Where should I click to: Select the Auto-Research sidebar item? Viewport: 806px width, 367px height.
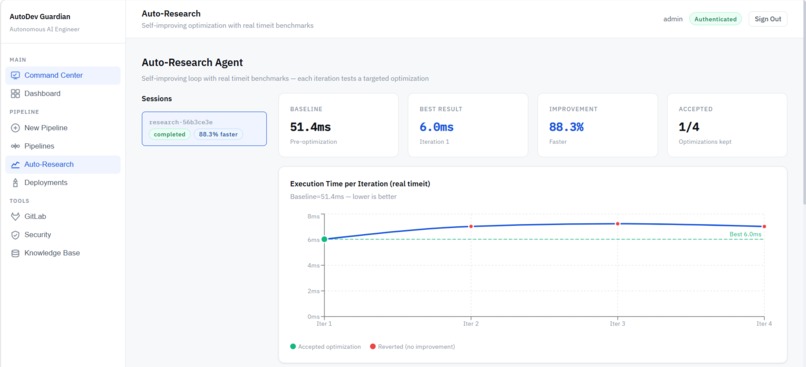pos(63,164)
